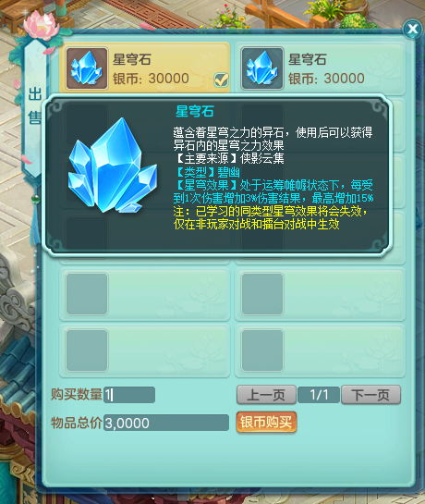Select the empty right slot in fifth row
This screenshot has height=504, width=425.
pyautogui.click(x=262, y=294)
